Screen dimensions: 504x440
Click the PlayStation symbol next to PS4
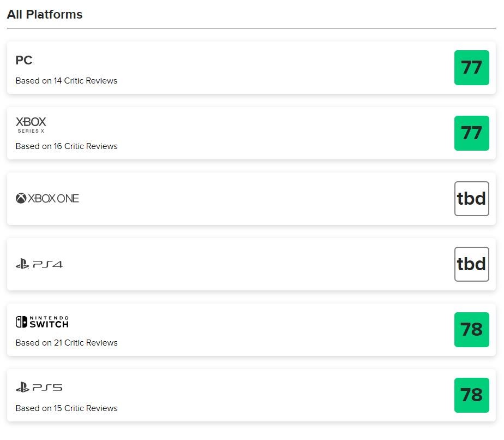(x=22, y=264)
